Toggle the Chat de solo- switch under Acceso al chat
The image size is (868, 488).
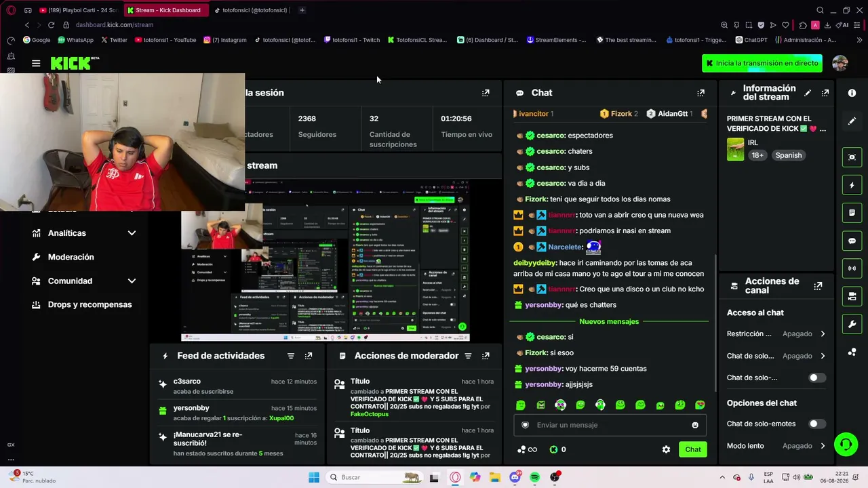click(x=817, y=378)
